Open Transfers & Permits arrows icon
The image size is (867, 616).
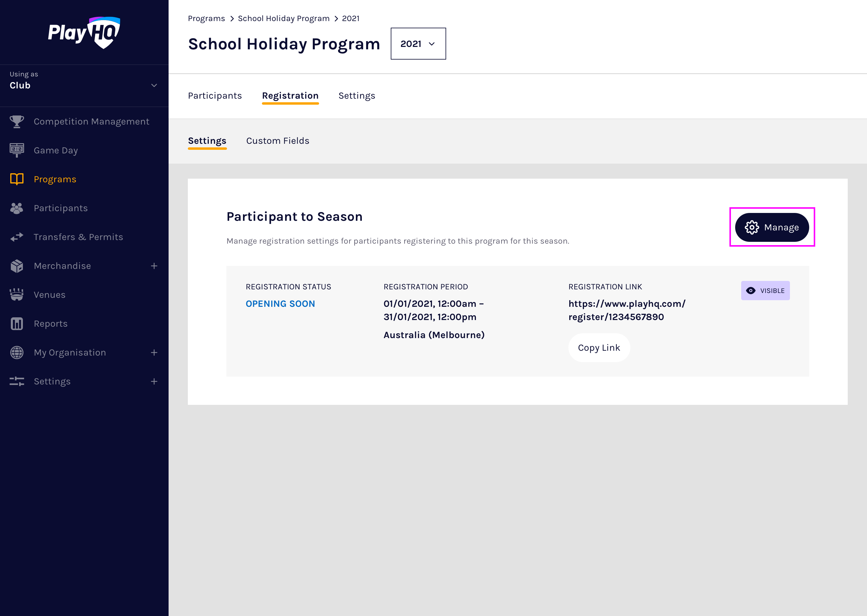[17, 237]
